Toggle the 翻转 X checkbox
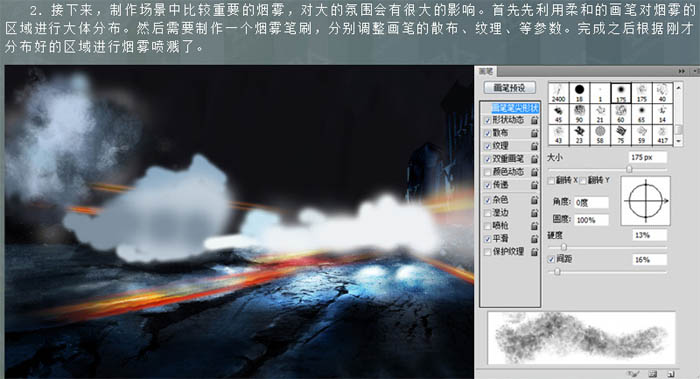Screen dimensions: 700x379 [x=551, y=180]
